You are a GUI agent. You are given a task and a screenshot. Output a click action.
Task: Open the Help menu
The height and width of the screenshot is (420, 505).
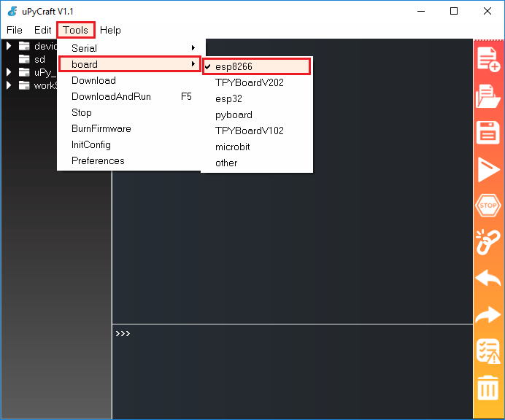pyautogui.click(x=110, y=30)
